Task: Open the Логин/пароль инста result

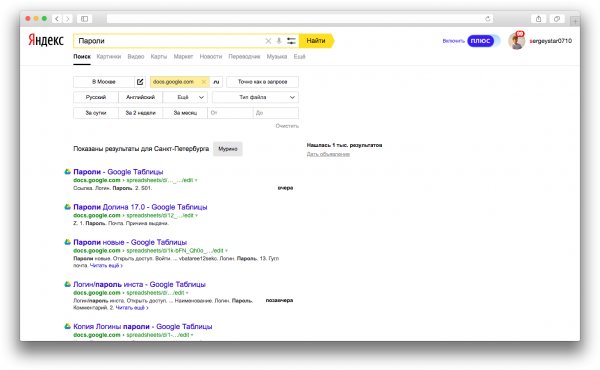Action: 139,284
